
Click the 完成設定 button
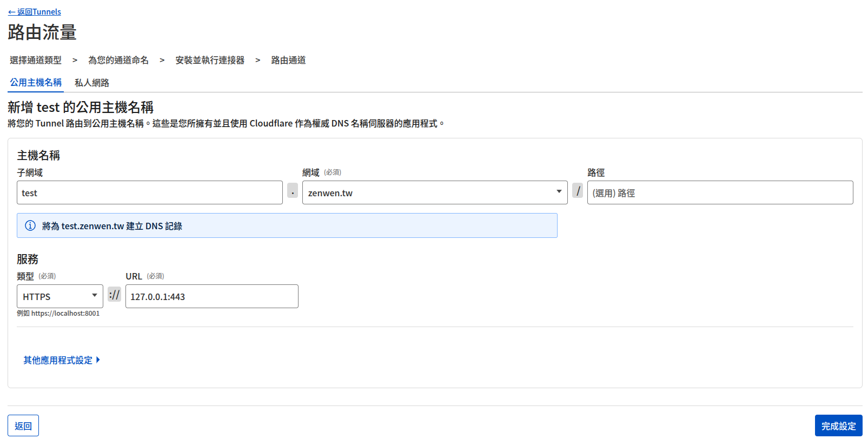(x=838, y=425)
